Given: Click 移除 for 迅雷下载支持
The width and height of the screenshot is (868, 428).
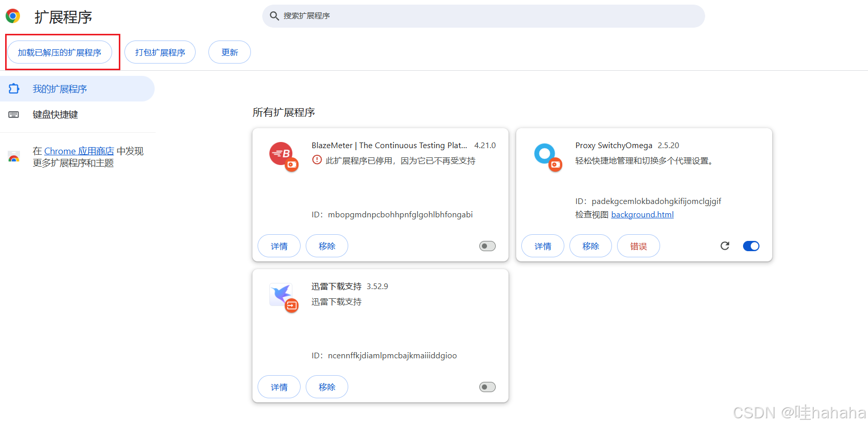Looking at the screenshot, I should (327, 387).
